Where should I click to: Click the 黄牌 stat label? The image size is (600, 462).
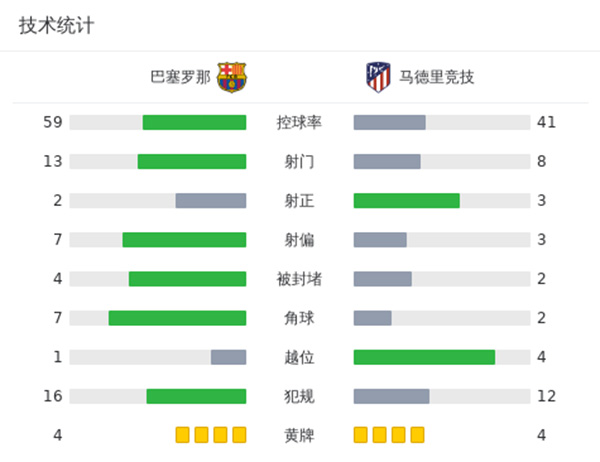coord(299,435)
